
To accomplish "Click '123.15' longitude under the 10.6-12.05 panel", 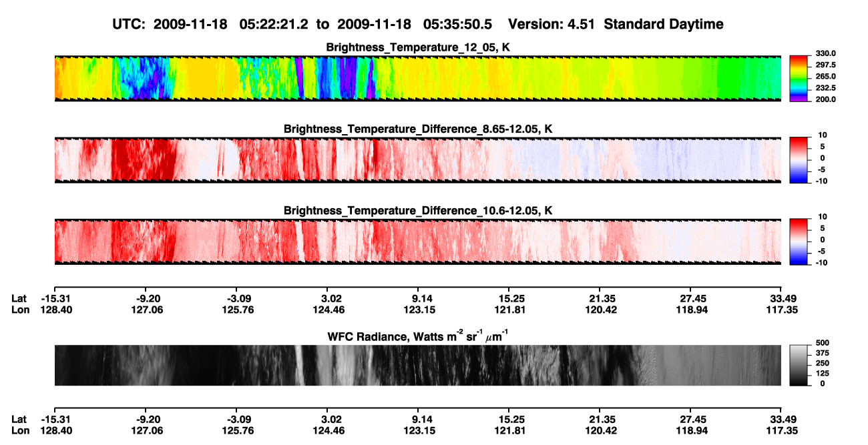I will pyautogui.click(x=421, y=310).
